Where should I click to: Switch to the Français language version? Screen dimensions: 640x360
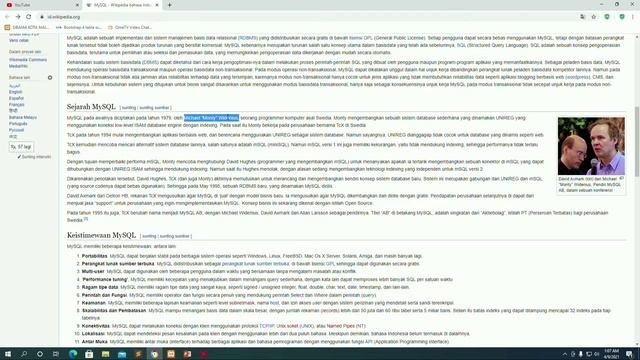pos(16,104)
